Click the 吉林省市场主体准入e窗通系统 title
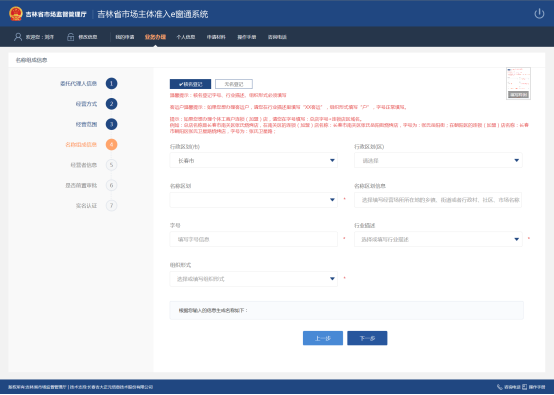554x395 pixels. pyautogui.click(x=153, y=14)
